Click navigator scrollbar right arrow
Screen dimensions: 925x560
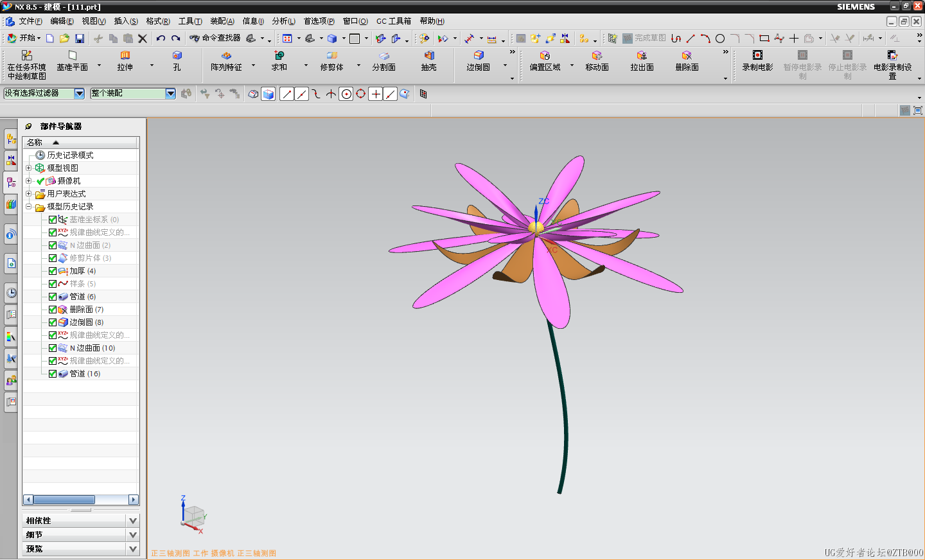tap(134, 500)
